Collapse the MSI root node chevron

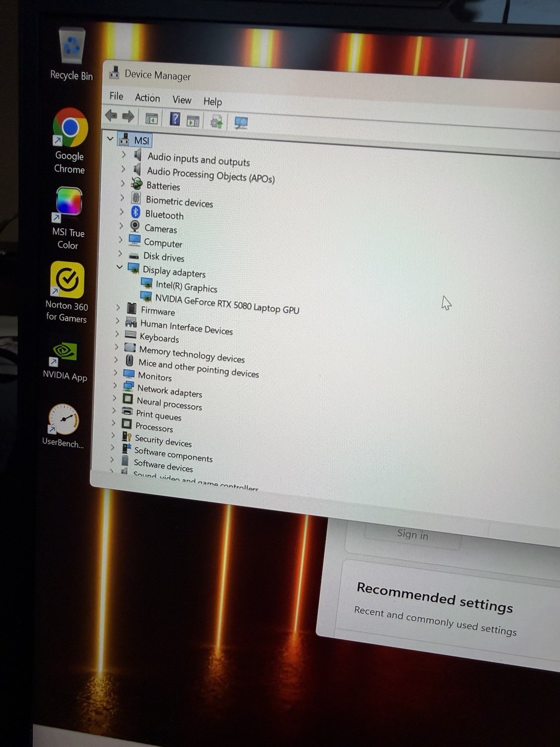point(110,139)
